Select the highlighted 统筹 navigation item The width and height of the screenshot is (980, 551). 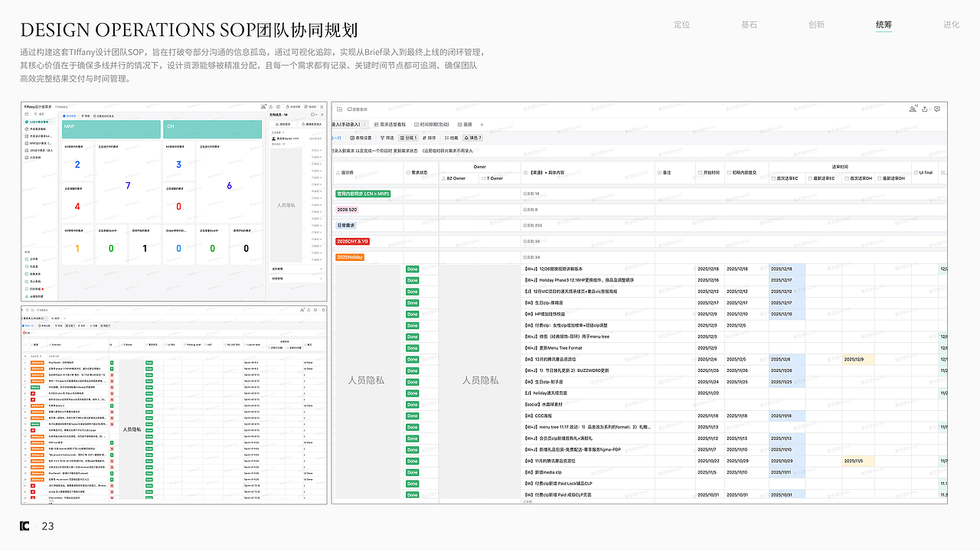(884, 24)
